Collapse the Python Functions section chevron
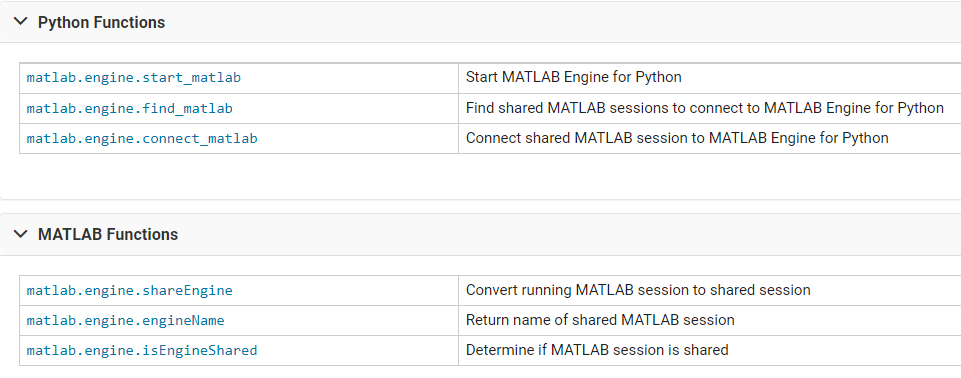 tap(21, 22)
